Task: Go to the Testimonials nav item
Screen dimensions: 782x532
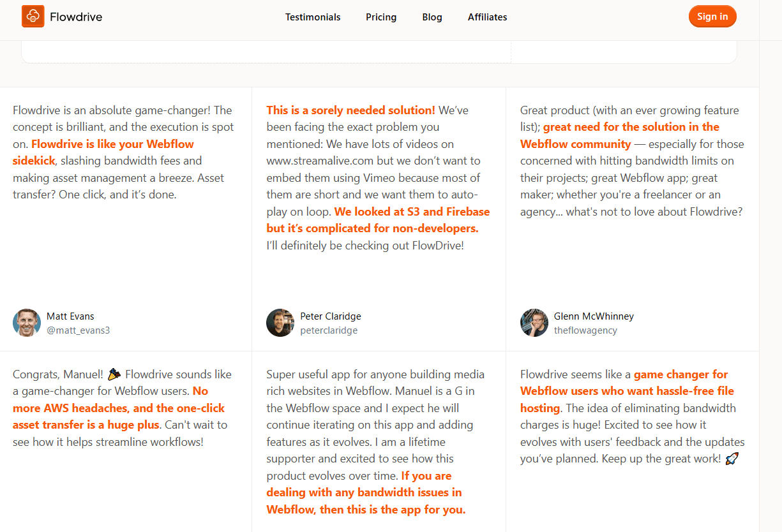Action: 313,17
